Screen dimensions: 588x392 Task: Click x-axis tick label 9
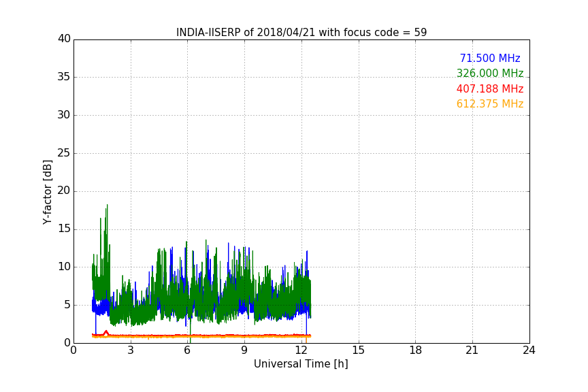[x=244, y=350]
